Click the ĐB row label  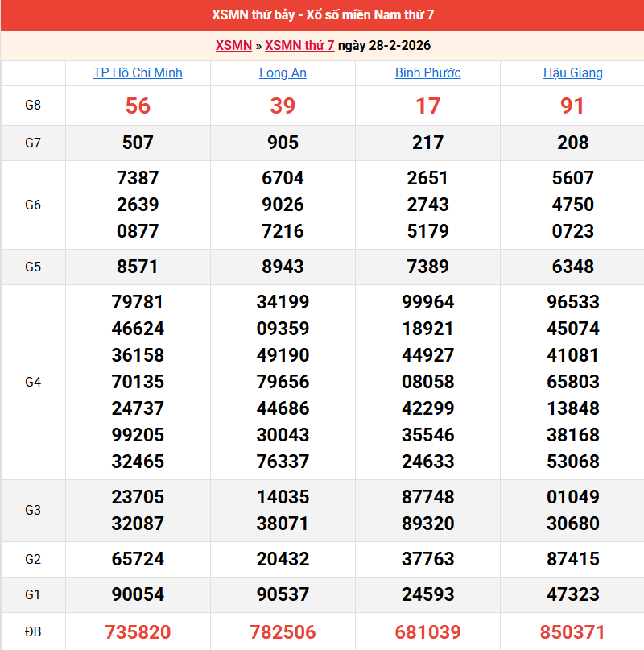[x=33, y=632]
